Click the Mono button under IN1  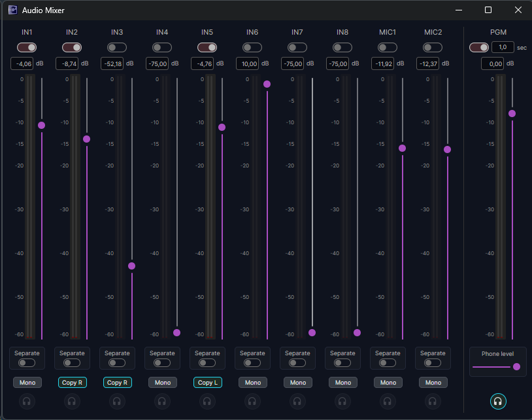click(27, 383)
